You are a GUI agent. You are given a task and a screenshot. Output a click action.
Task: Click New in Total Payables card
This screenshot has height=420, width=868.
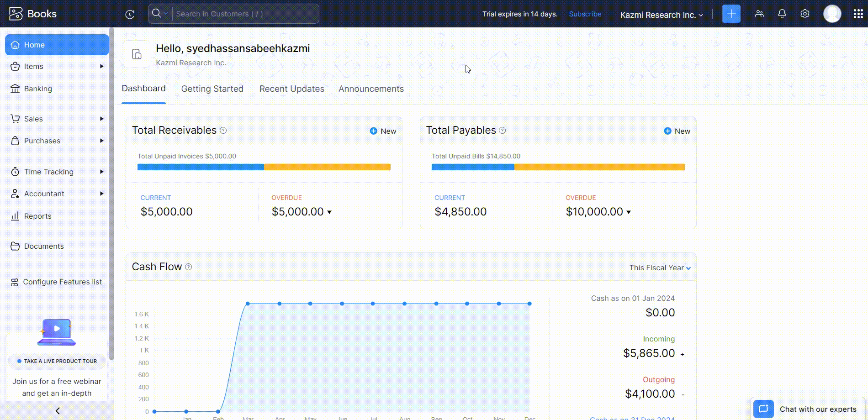[677, 131]
